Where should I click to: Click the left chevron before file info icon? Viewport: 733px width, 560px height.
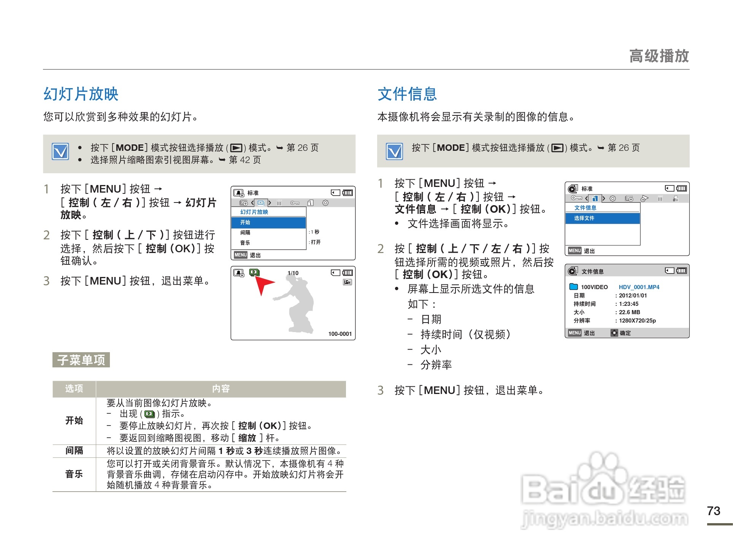587,198
